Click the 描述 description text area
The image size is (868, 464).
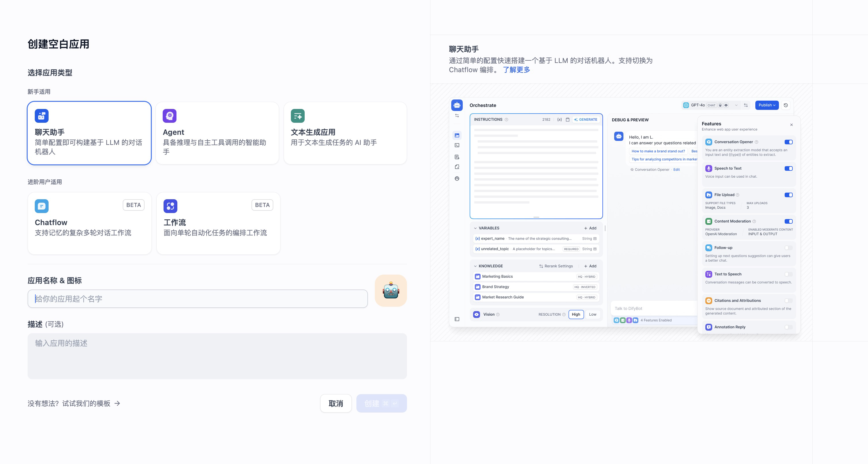(217, 356)
